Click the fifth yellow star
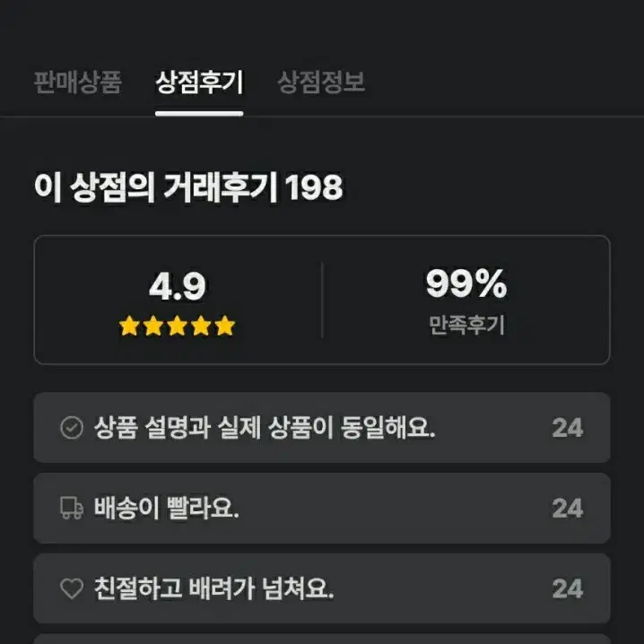Viewport: 644px width, 644px height. click(x=225, y=326)
